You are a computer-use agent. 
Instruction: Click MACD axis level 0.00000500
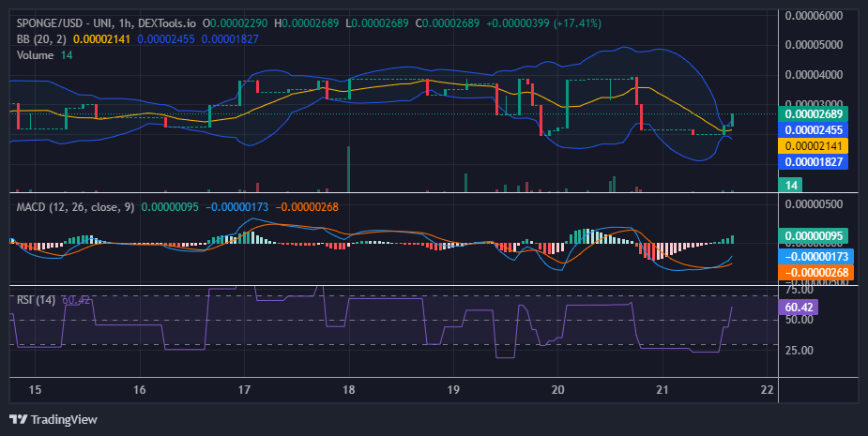coord(814,204)
